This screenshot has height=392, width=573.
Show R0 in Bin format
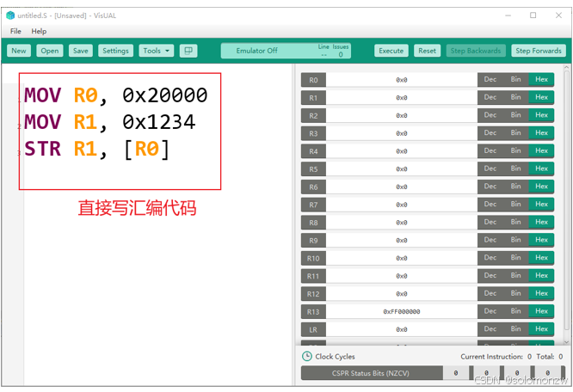(515, 79)
